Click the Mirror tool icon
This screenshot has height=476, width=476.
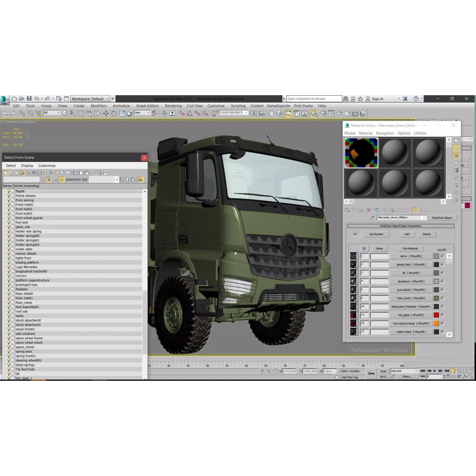coord(254,114)
